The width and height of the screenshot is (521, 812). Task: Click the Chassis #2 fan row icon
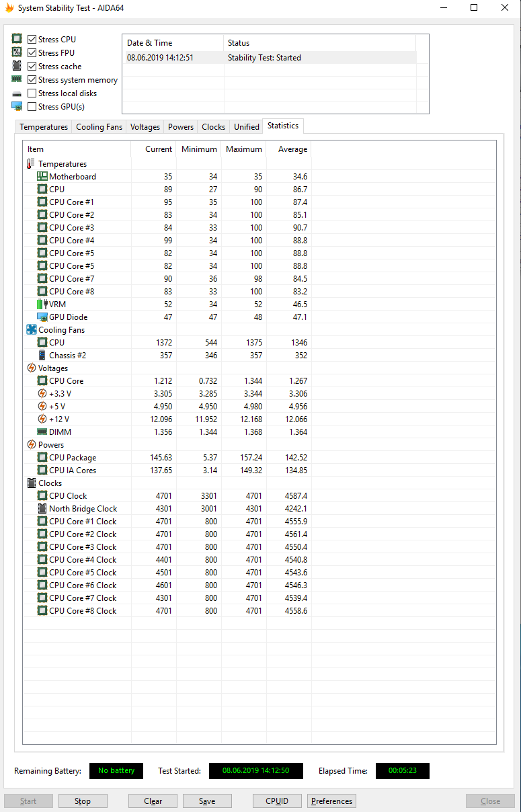[42, 356]
